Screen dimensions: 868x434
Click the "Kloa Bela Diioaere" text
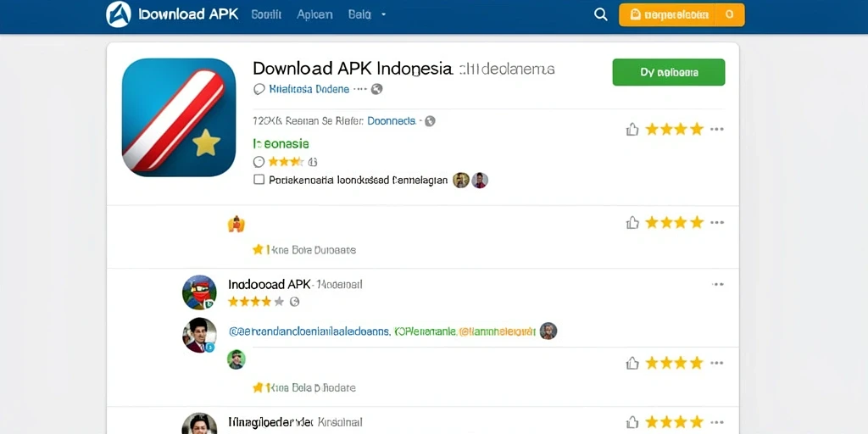click(x=311, y=387)
